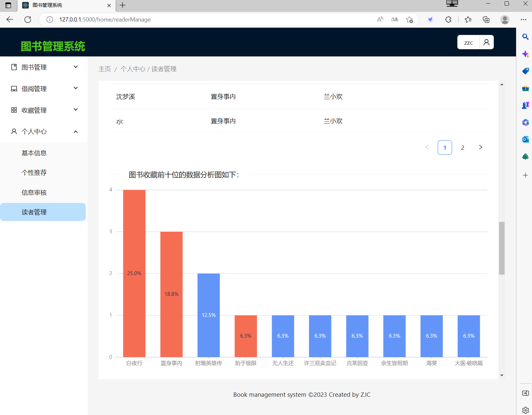Click the browser back arrow
The width and height of the screenshot is (532, 415).
click(10, 20)
